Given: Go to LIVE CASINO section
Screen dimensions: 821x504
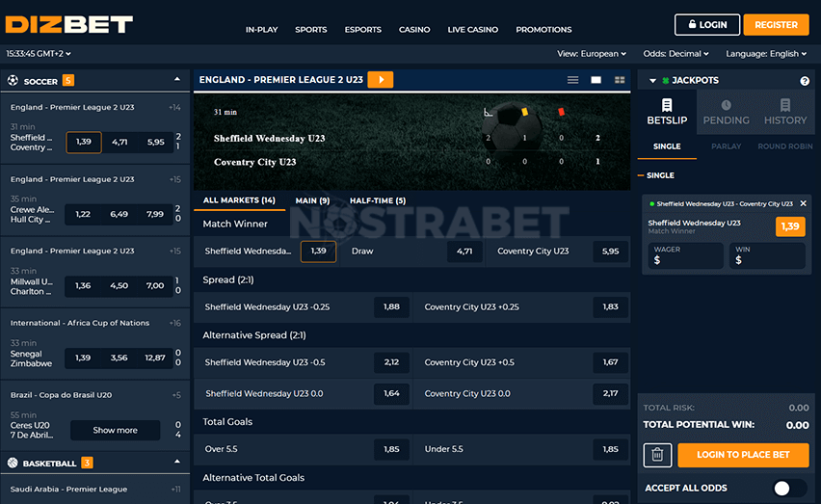Looking at the screenshot, I should [x=473, y=29].
